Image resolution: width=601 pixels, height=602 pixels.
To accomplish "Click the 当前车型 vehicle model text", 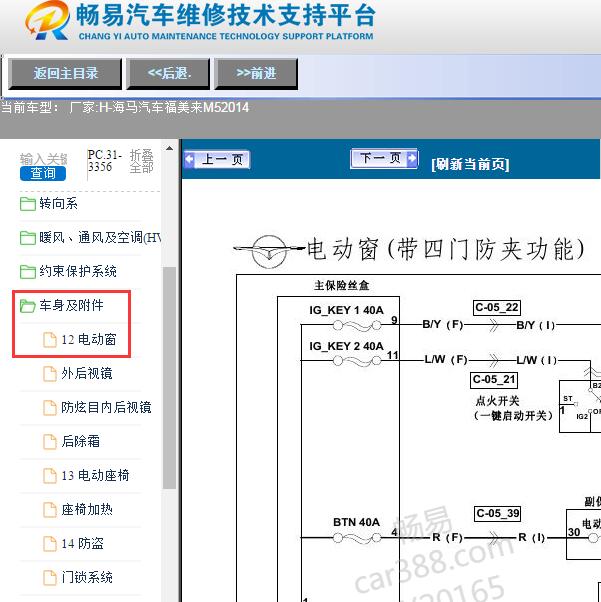I will click(x=125, y=108).
